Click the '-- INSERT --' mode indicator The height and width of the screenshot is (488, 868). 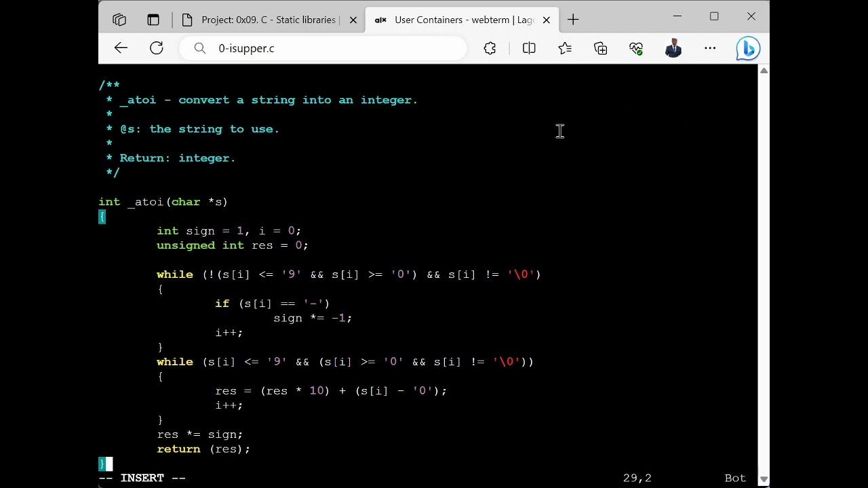(x=142, y=478)
